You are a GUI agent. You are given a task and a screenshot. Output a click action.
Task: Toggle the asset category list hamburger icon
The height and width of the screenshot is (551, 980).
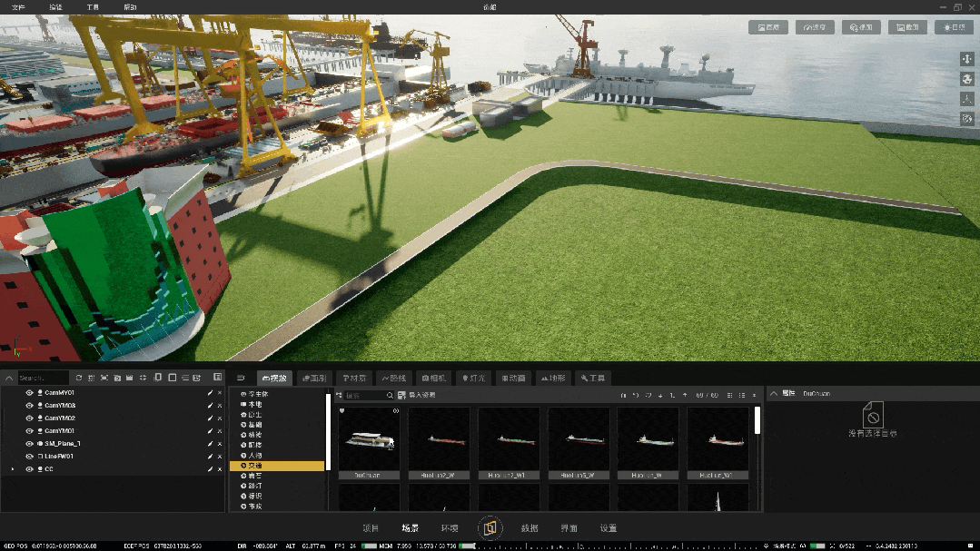[241, 378]
